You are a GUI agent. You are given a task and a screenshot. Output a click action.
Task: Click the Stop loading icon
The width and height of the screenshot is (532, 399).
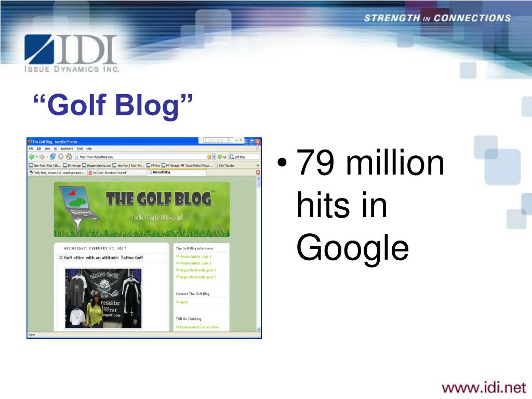click(x=61, y=157)
